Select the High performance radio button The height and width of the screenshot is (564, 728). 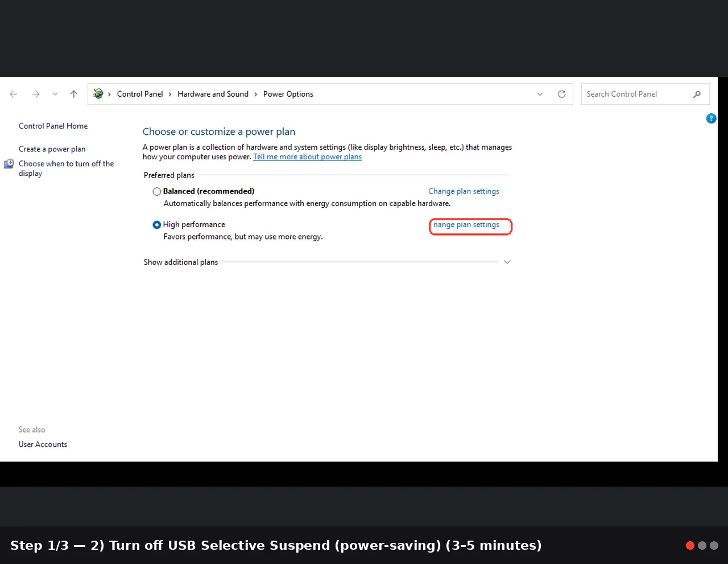(x=157, y=225)
